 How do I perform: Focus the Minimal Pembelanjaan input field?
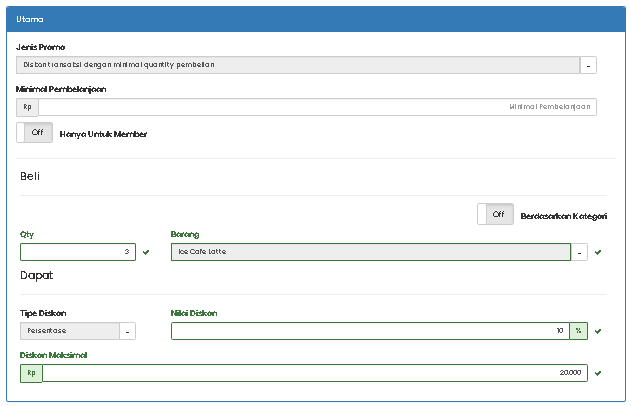317,107
